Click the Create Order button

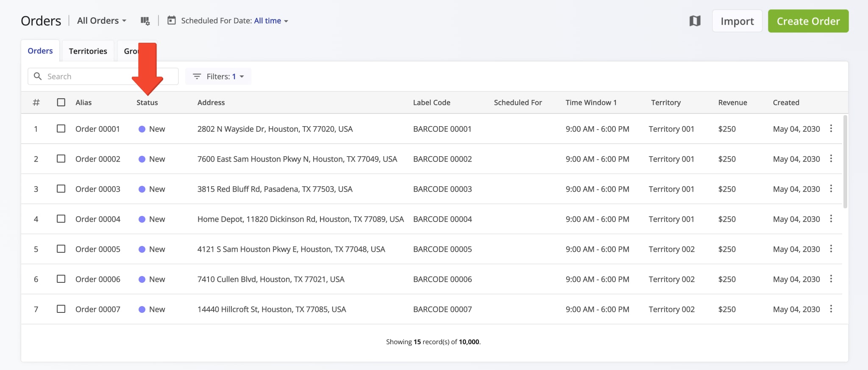click(x=808, y=21)
